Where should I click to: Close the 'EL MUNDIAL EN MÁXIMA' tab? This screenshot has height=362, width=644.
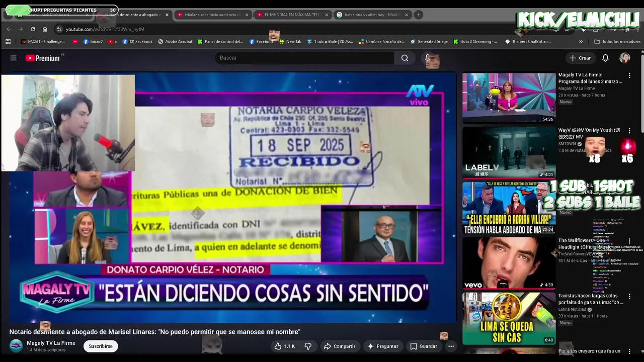tap(327, 15)
